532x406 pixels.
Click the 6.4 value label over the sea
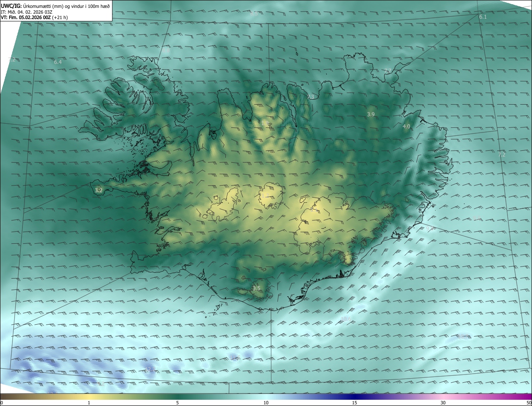point(58,62)
